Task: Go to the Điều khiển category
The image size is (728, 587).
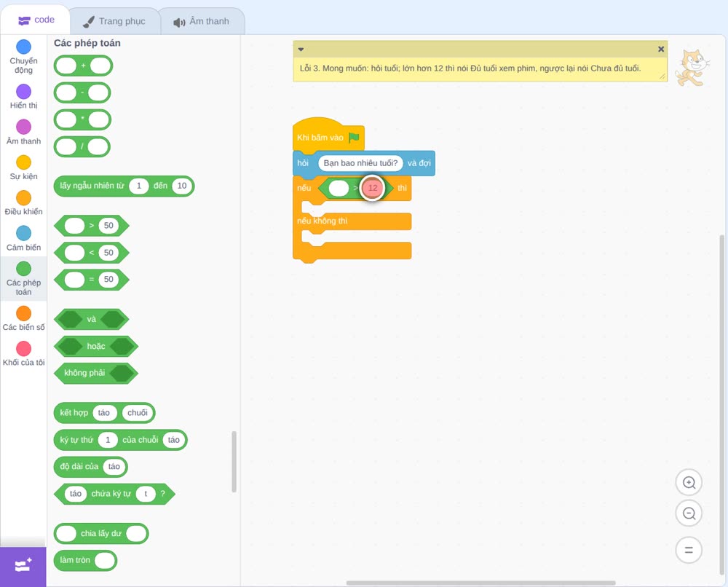Action: (x=23, y=203)
